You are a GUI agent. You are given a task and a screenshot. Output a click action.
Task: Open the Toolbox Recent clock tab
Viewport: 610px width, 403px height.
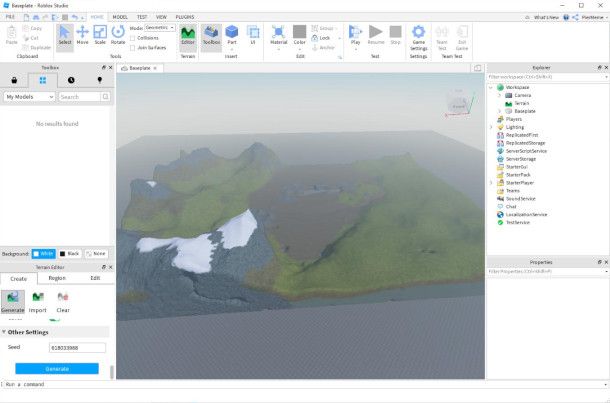tap(71, 80)
